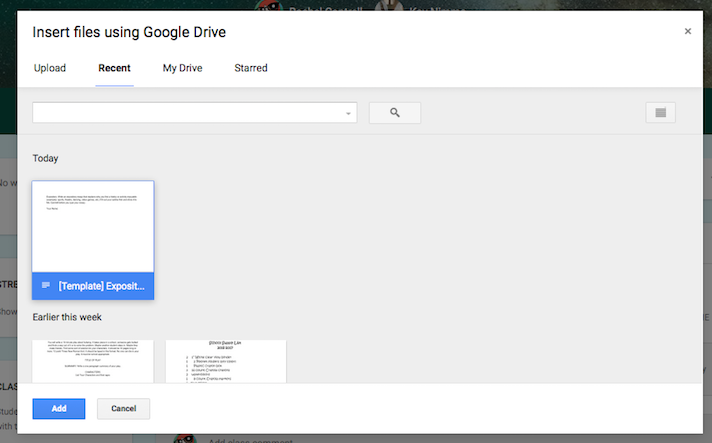Select the Recent tab
The image size is (712, 443).
(x=114, y=68)
